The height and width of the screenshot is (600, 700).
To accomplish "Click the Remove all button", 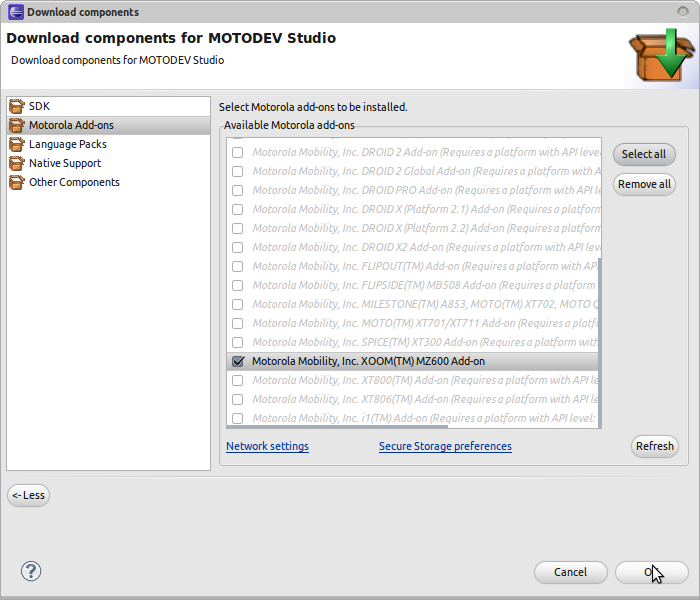I will [x=644, y=184].
